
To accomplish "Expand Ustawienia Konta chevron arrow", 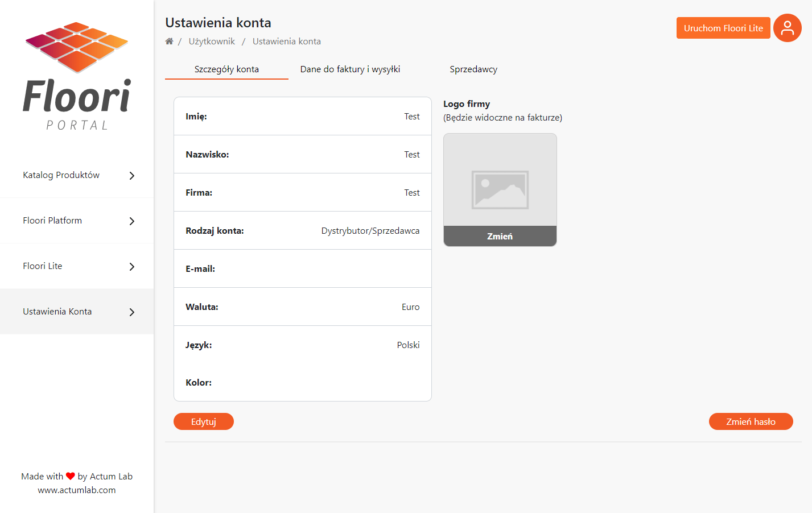I will [132, 312].
